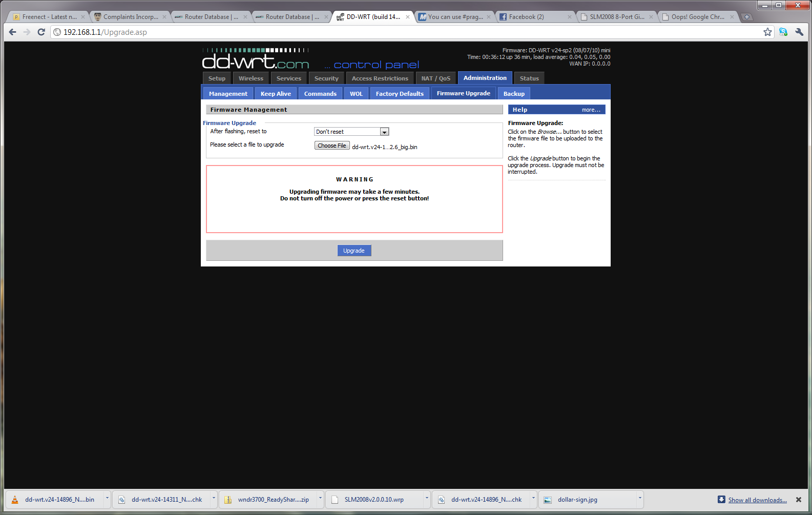Image resolution: width=812 pixels, height=515 pixels.
Task: Bookmark this page with the star icon
Action: click(767, 32)
